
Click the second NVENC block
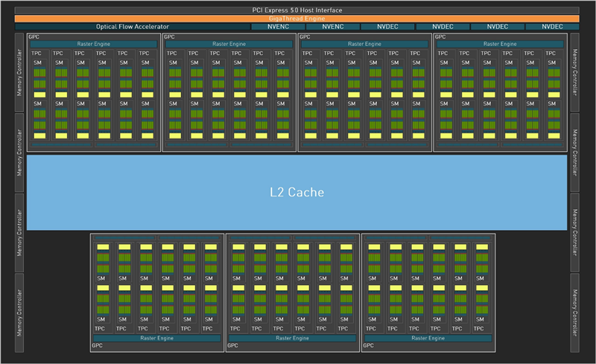tap(332, 27)
